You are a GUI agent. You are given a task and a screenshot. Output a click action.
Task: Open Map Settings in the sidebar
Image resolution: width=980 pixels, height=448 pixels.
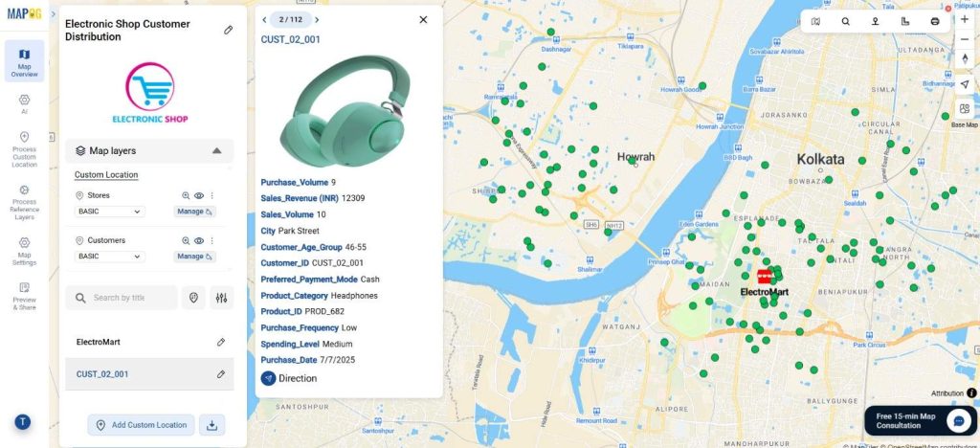[x=24, y=251]
